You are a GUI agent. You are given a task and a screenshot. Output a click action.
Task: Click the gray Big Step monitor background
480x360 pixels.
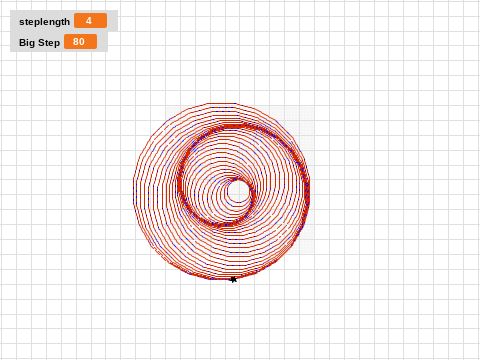(x=59, y=42)
